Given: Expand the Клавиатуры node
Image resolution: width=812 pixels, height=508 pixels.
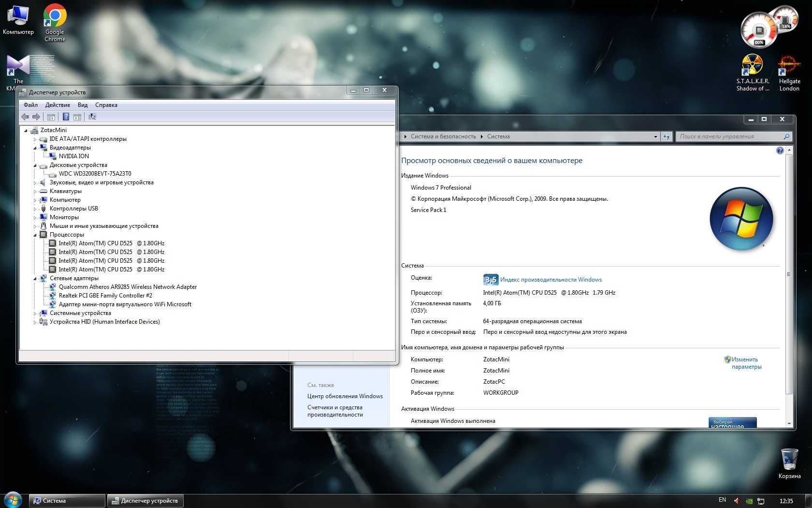Looking at the screenshot, I should click(35, 192).
